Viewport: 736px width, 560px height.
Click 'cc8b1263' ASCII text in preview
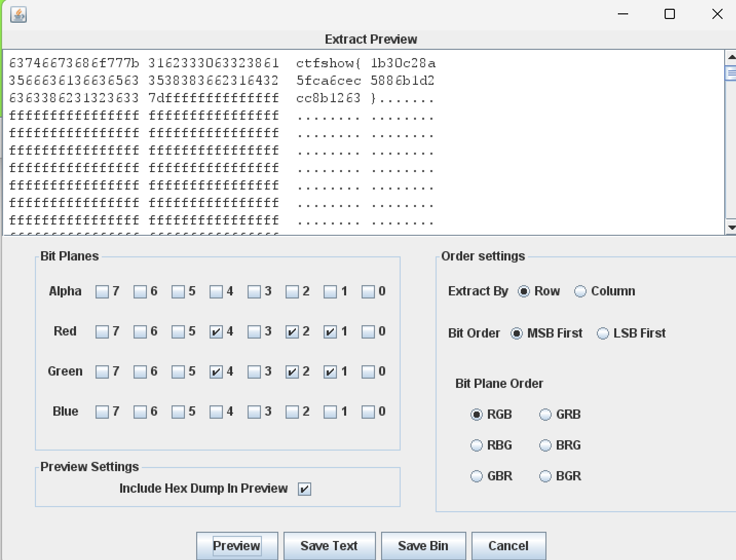click(329, 98)
